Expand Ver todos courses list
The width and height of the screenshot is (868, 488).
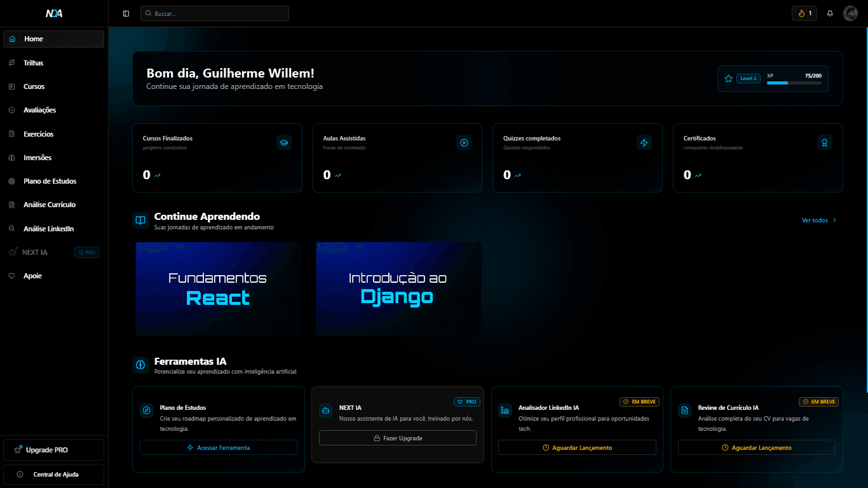pyautogui.click(x=819, y=220)
